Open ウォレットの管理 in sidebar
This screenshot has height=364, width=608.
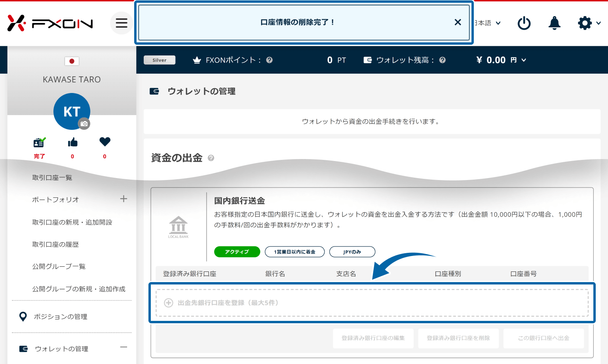click(x=61, y=349)
